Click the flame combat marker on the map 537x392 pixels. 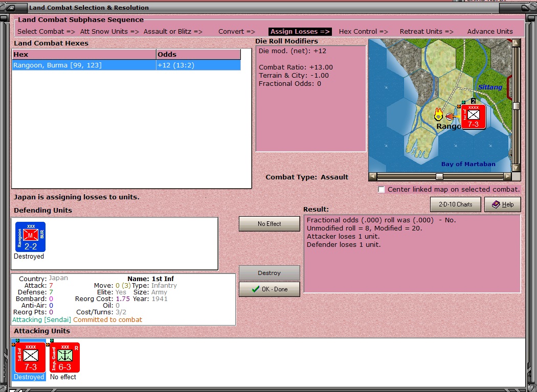(x=438, y=114)
